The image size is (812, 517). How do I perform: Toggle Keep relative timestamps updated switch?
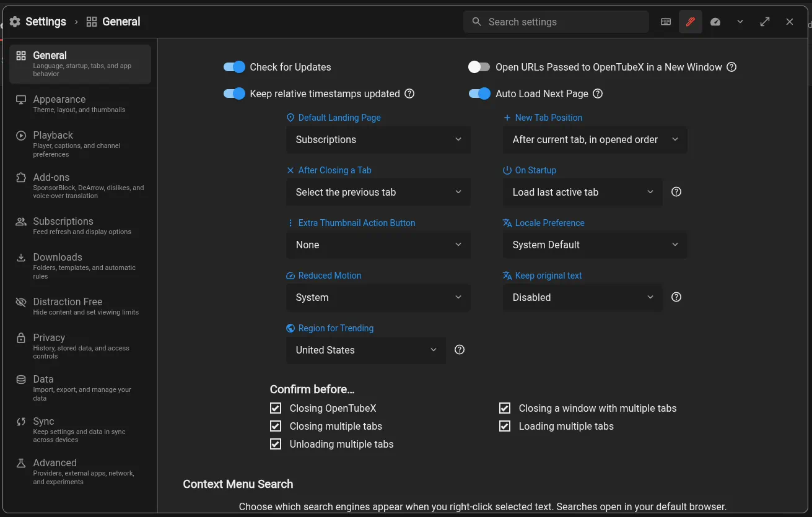pyautogui.click(x=234, y=93)
